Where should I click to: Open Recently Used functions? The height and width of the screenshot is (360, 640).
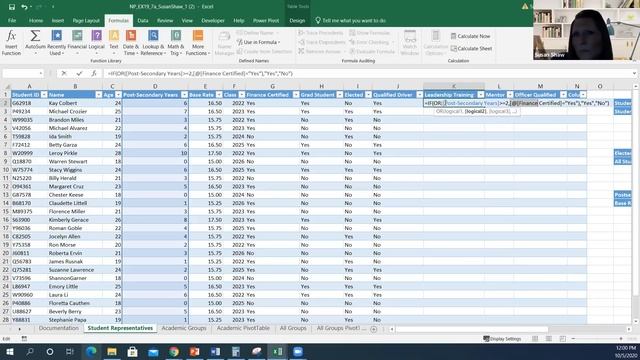click(x=56, y=42)
